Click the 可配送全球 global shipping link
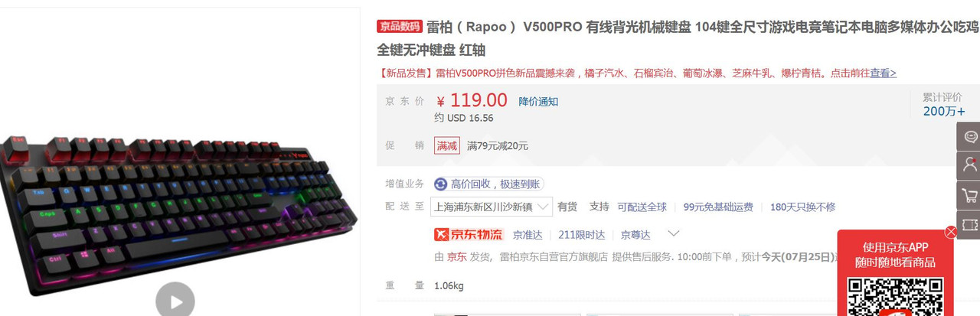This screenshot has width=980, height=316. 642,207
